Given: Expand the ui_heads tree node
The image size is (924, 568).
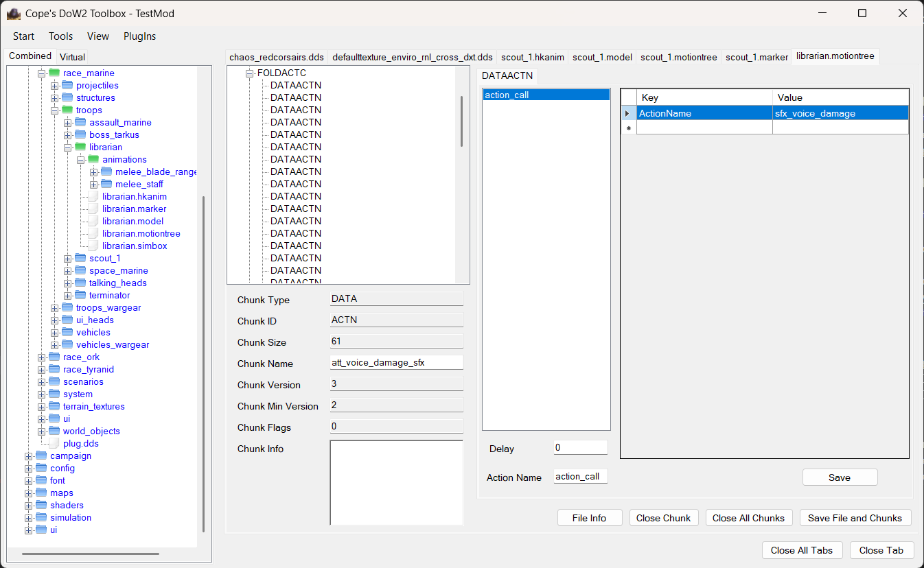Looking at the screenshot, I should [54, 320].
